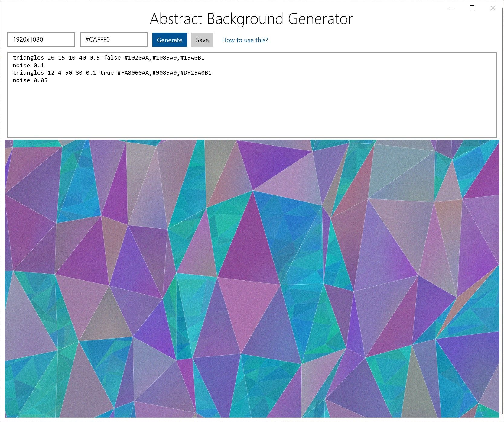Maximize the application window

[472, 8]
